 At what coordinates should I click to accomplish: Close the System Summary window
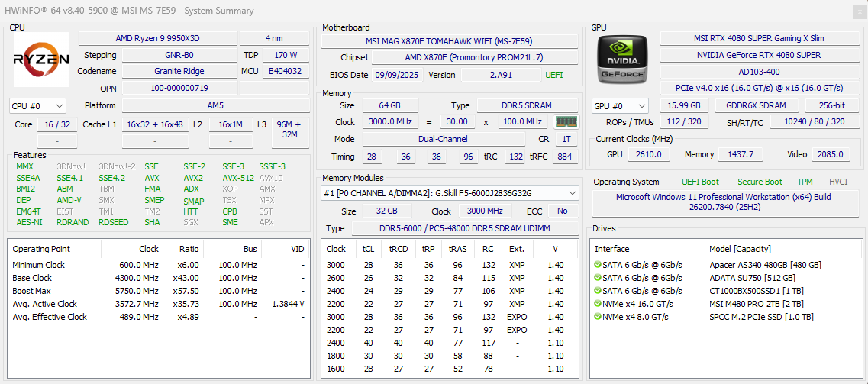(x=859, y=11)
